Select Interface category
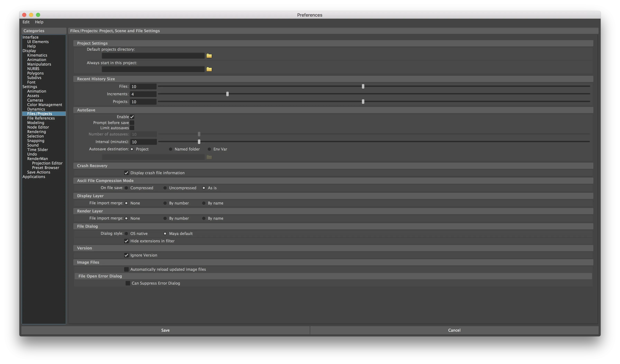Screen dimensions: 620x364 pyautogui.click(x=30, y=37)
